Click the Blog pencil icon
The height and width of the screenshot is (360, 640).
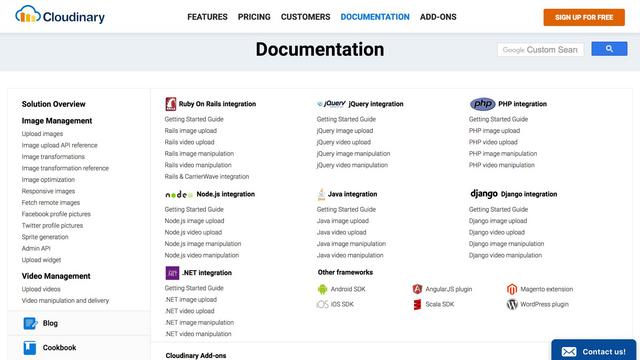click(x=30, y=323)
